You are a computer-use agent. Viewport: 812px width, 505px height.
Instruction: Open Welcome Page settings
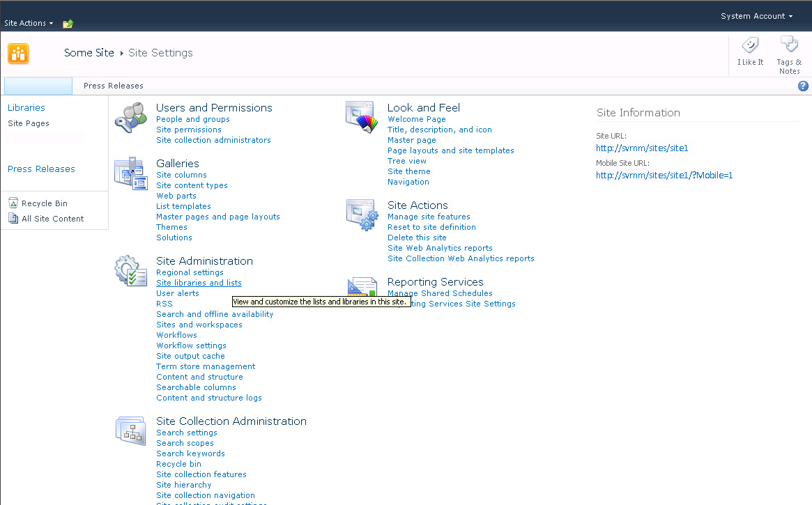[417, 119]
